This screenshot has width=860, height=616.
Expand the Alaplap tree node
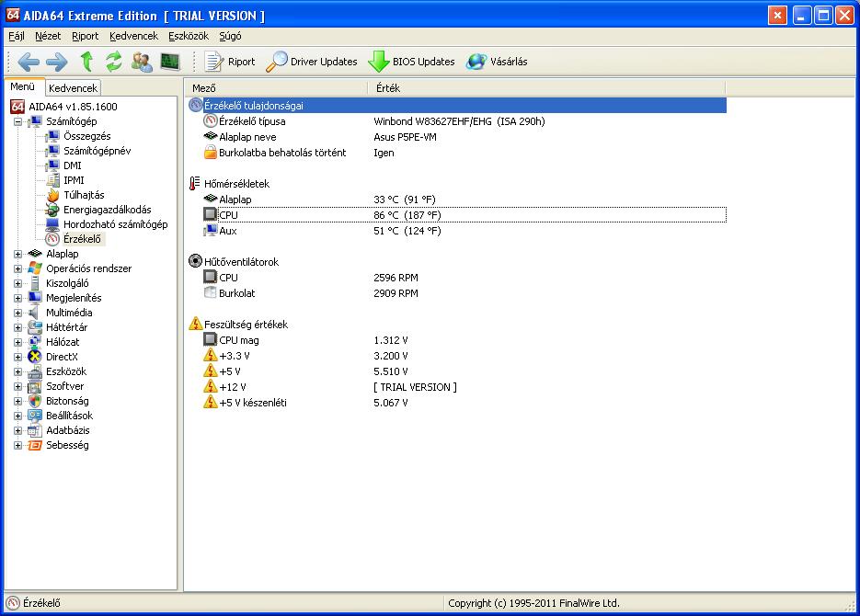[18, 255]
